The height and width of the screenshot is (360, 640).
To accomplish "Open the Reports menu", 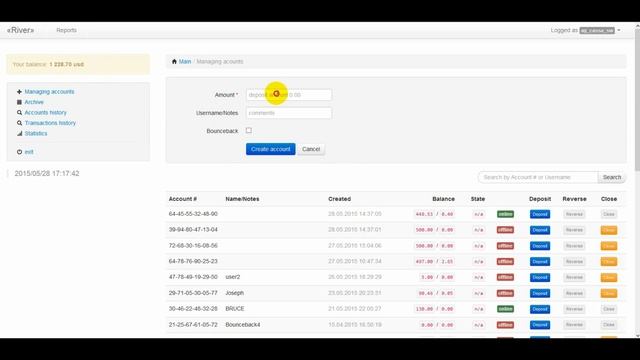I will [67, 30].
